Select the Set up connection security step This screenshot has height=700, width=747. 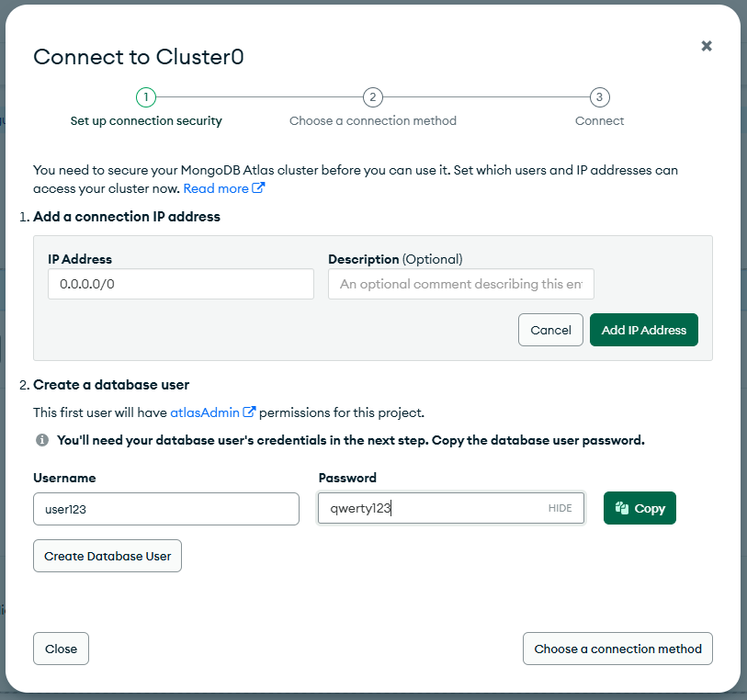pos(146,121)
